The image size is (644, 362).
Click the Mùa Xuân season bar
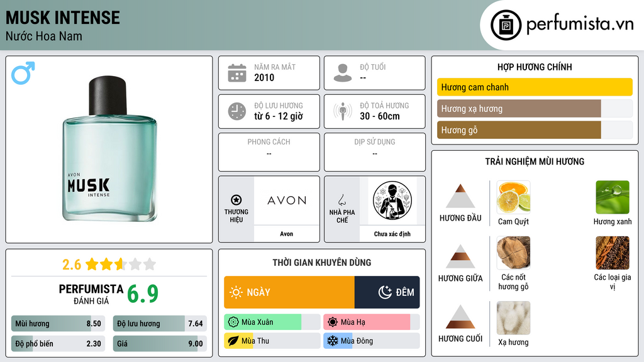[272, 322]
